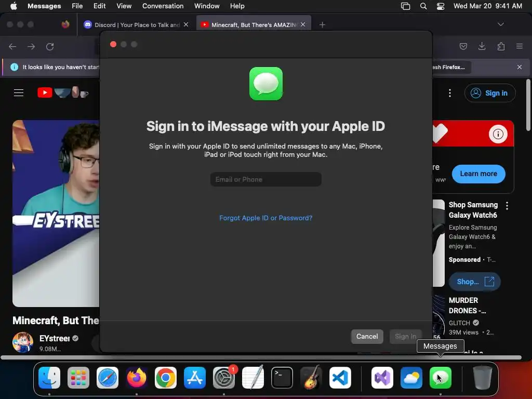
Task: Click the Learn more ad button
Action: [x=478, y=174]
